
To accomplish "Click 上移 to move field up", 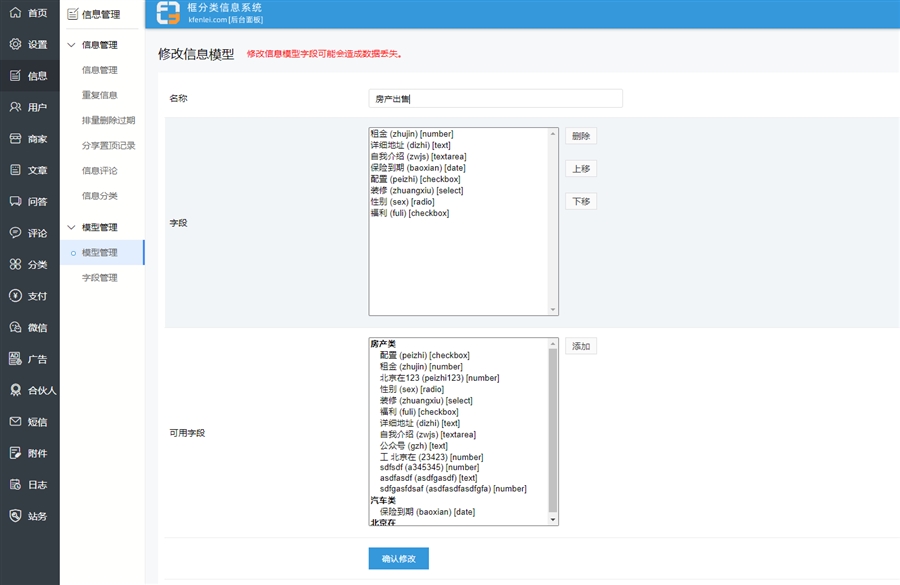I will point(580,169).
